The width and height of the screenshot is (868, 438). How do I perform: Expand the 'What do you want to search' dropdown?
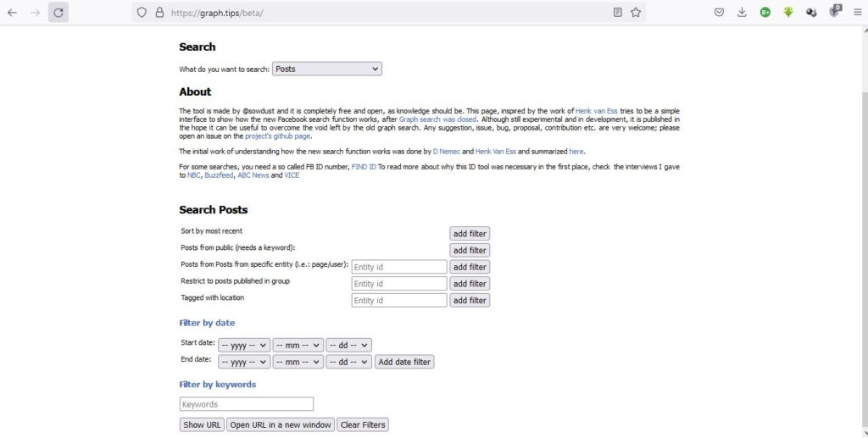pos(326,69)
